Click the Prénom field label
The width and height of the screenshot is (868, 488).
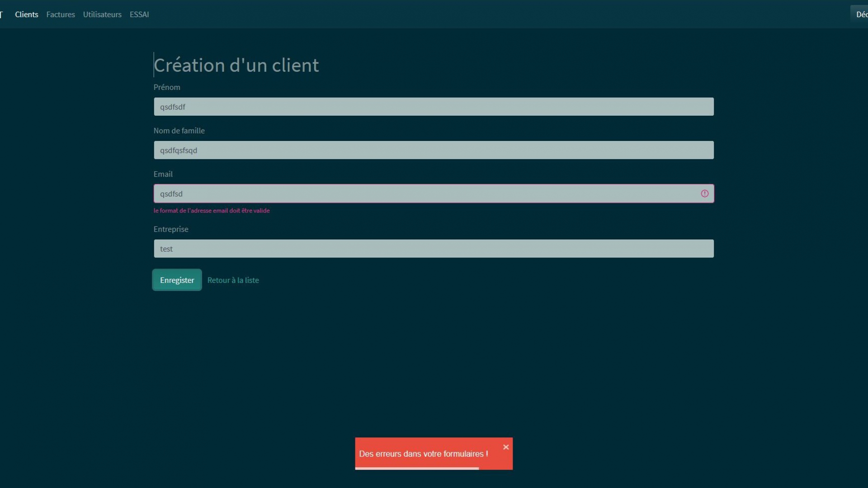point(167,87)
